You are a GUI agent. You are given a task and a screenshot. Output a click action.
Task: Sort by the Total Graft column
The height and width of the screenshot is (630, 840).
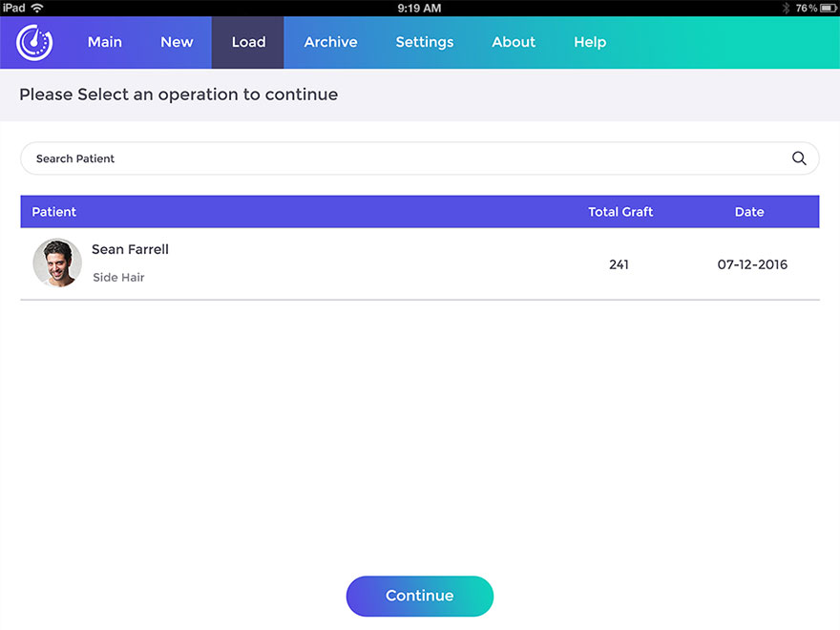pos(620,212)
